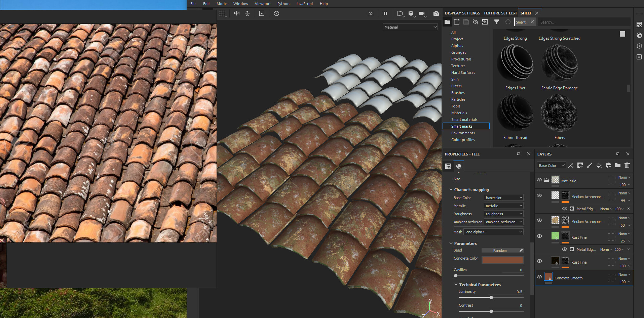The image size is (644, 318).
Task: Open the Python menu
Action: pos(283,4)
